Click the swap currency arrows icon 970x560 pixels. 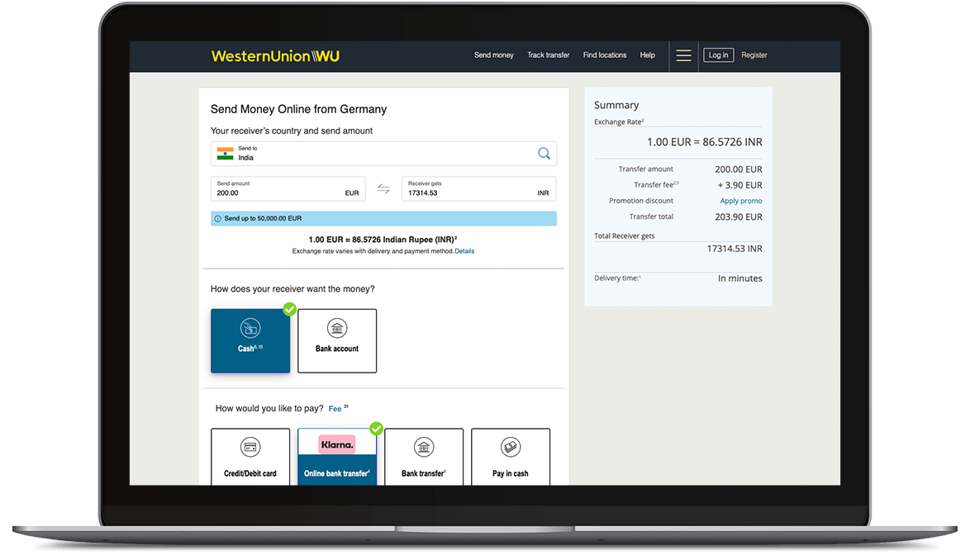(x=383, y=189)
